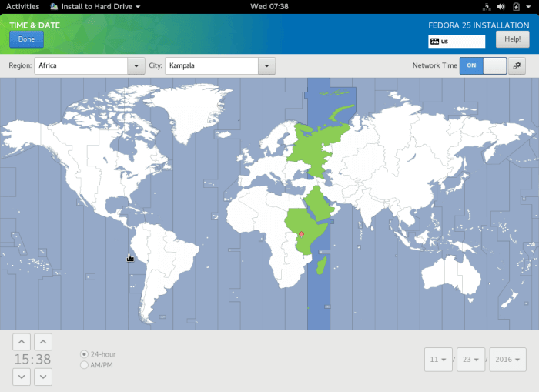Select the 24-hour time format
Image resolution: width=539 pixels, height=392 pixels.
85,354
